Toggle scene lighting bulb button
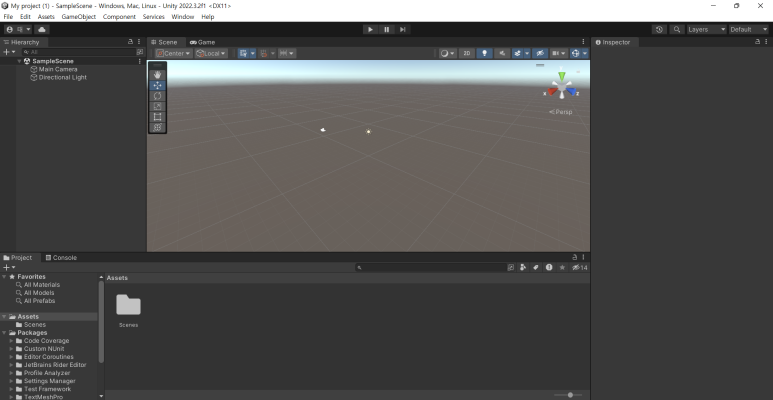The height and width of the screenshot is (400, 773). (484, 53)
